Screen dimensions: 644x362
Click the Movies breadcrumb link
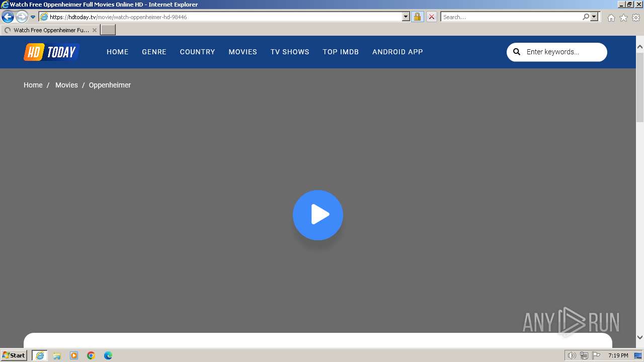66,85
